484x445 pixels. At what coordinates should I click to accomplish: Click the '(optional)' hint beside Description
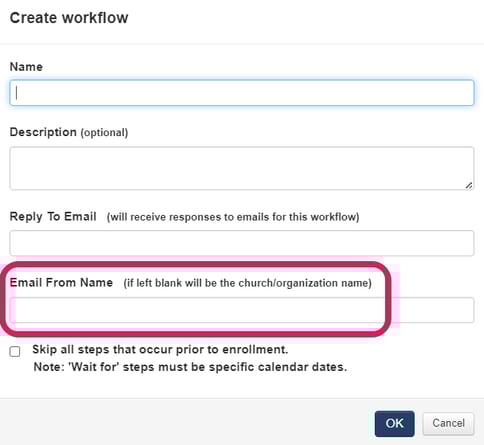pyautogui.click(x=104, y=133)
